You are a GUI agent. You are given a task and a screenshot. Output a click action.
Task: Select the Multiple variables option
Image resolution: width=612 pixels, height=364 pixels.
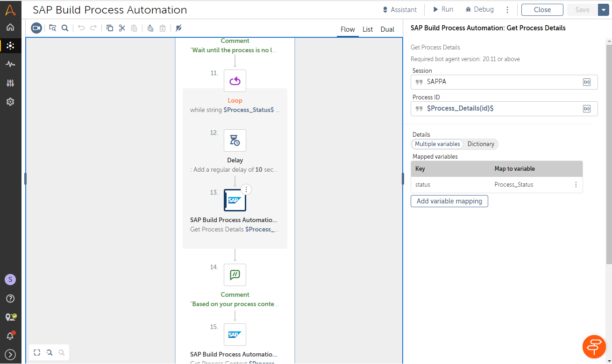click(437, 144)
